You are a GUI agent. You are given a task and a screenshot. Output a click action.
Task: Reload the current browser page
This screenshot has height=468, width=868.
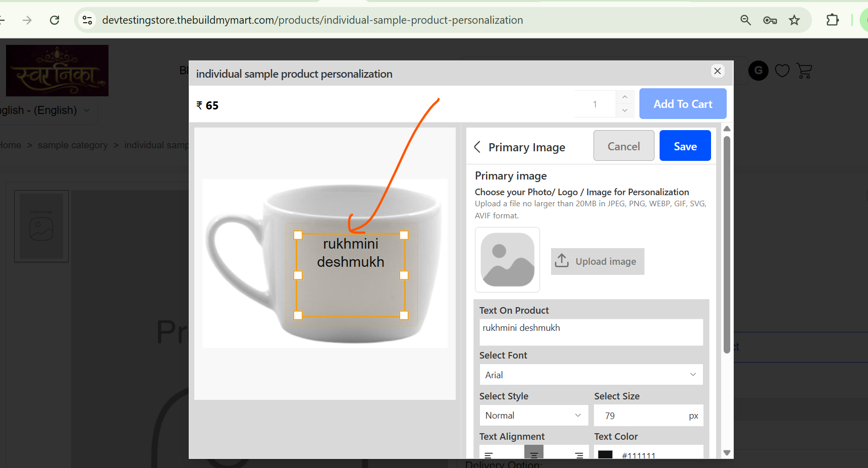(55, 20)
